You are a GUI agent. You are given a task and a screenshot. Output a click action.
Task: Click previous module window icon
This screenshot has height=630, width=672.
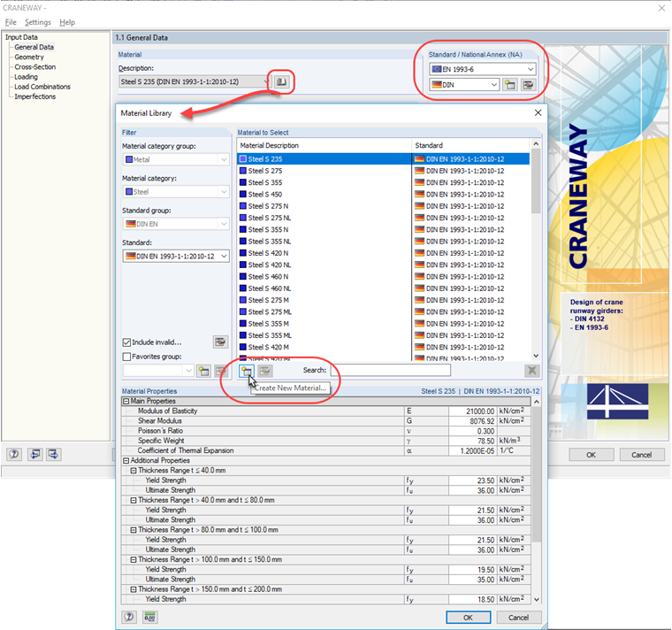(34, 454)
